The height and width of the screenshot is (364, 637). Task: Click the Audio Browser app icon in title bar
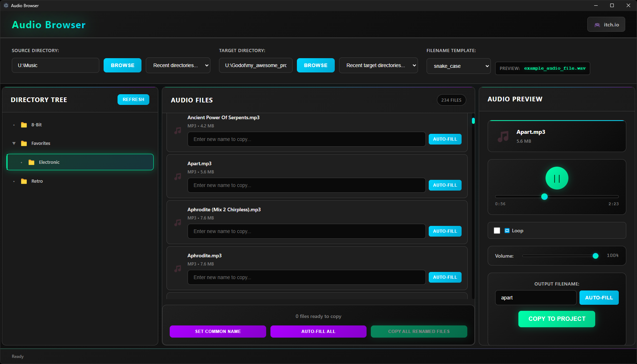point(6,5)
